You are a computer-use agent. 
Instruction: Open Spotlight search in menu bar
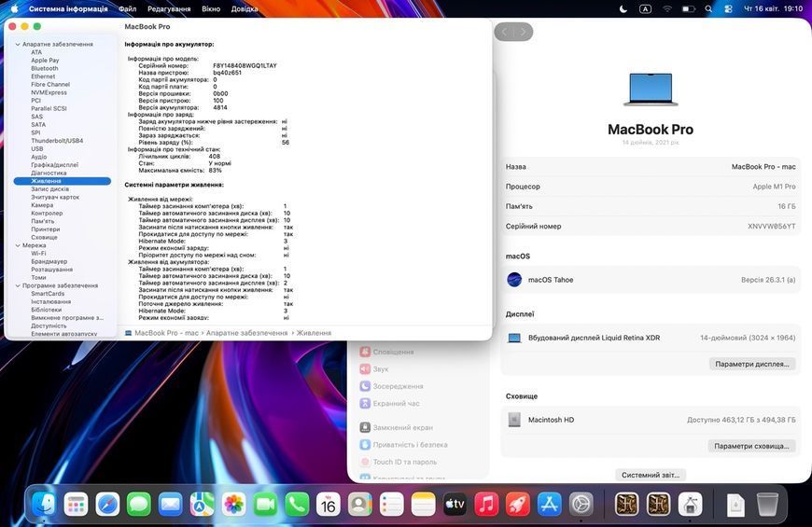[708, 8]
